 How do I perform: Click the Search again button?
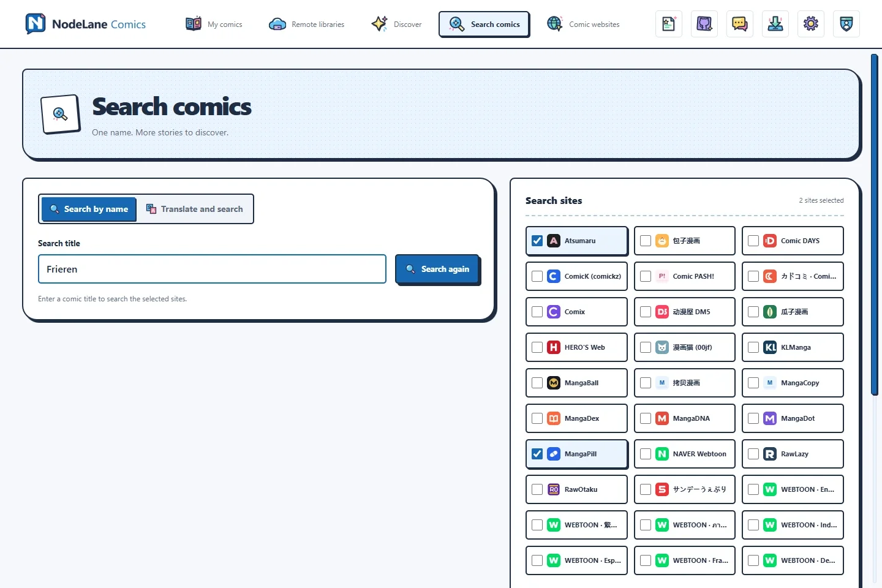(x=437, y=269)
